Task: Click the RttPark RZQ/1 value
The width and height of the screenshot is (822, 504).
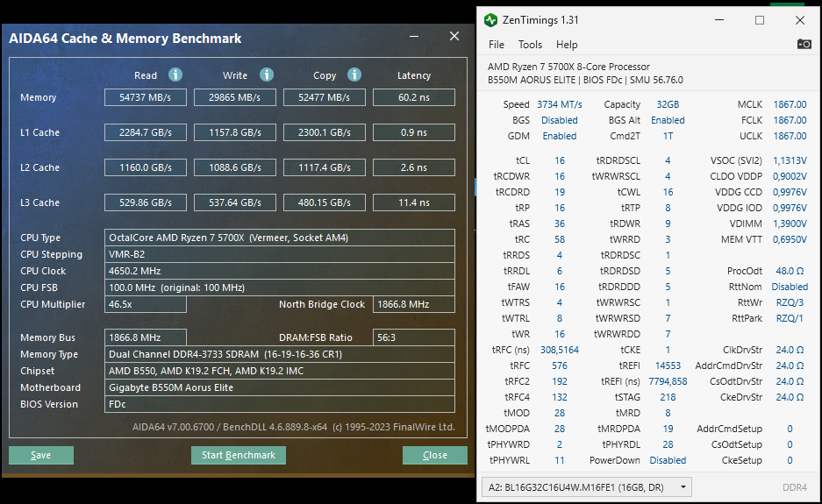Action: tap(790, 318)
